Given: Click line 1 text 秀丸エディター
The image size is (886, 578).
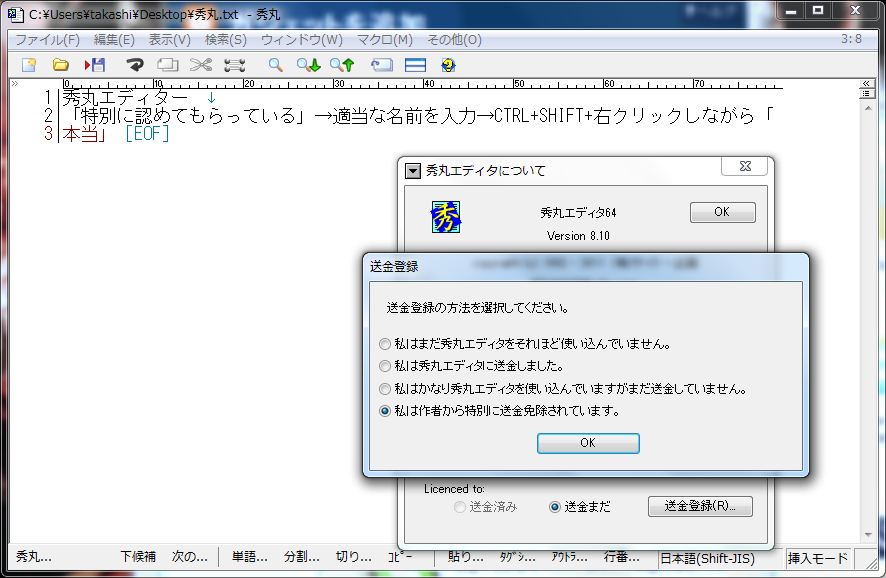Looking at the screenshot, I should tap(124, 98).
